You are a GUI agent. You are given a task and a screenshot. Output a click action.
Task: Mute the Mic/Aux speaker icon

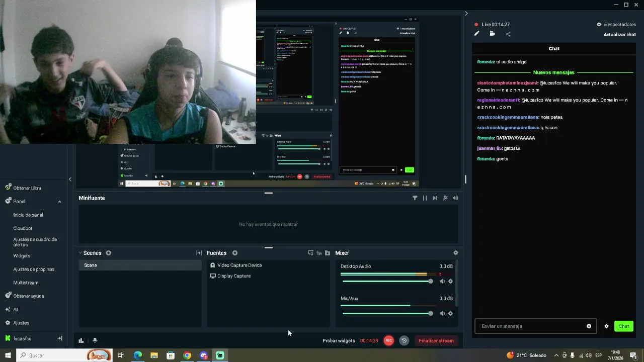coord(442,313)
